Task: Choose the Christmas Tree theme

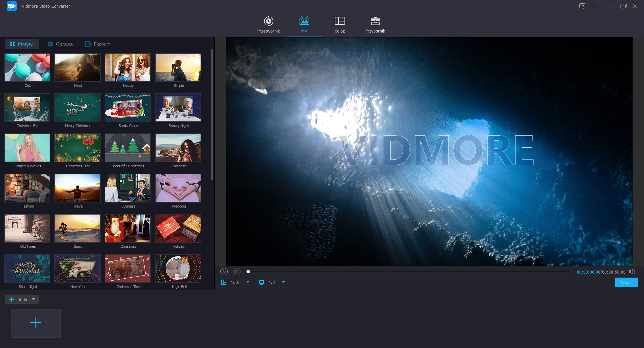Action: (77, 148)
